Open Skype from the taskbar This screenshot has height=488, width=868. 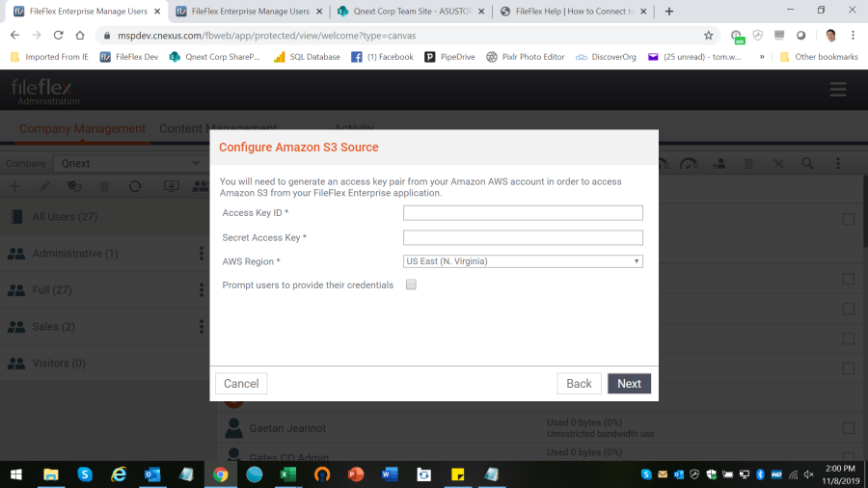[x=85, y=474]
